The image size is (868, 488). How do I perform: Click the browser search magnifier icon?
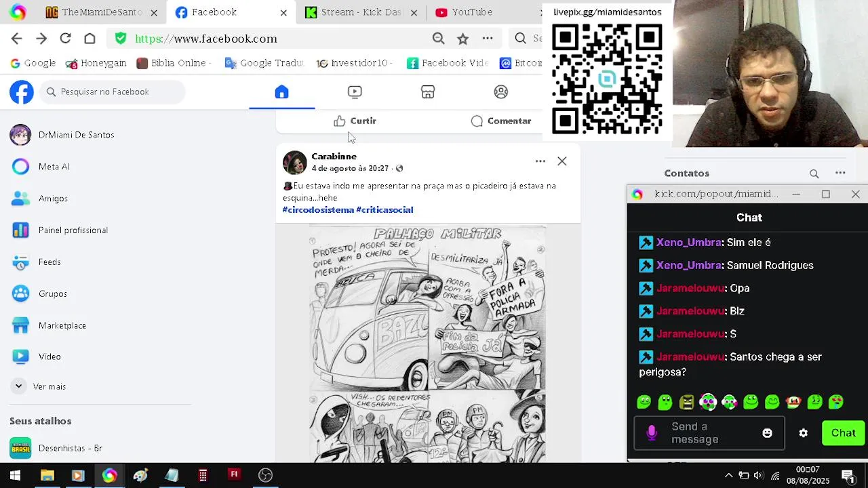pos(520,39)
